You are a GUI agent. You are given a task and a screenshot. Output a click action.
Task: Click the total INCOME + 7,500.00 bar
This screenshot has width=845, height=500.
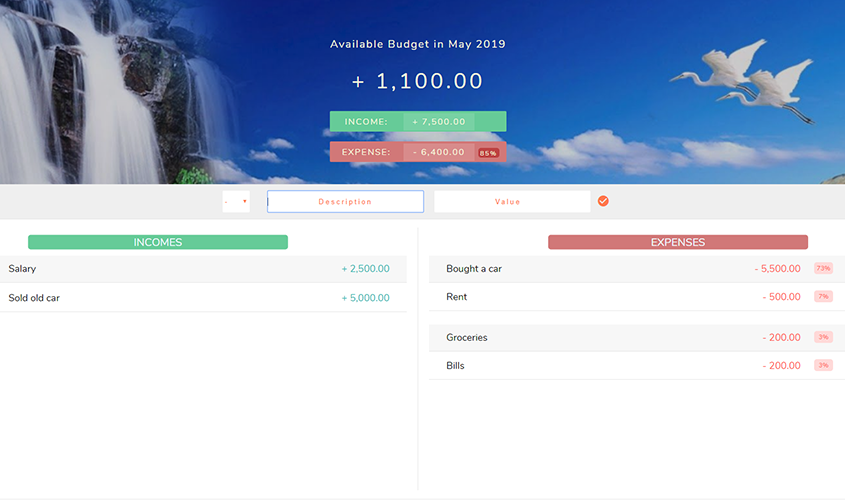coord(418,121)
